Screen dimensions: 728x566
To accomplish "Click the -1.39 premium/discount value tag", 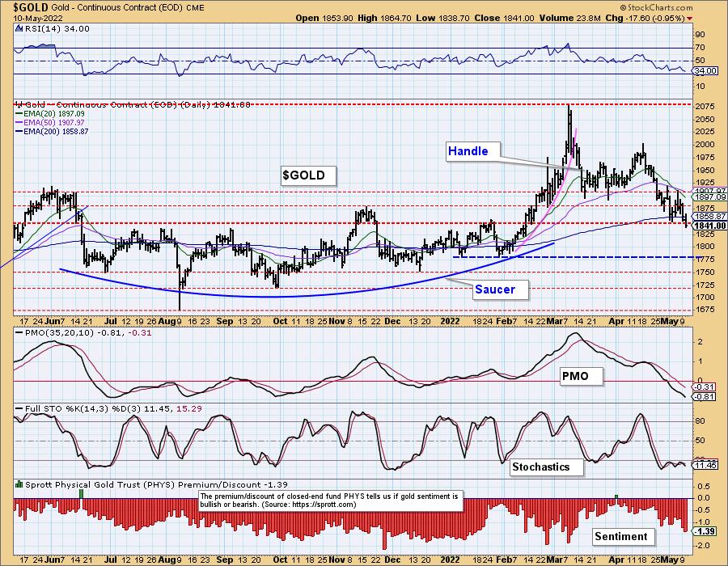I will (x=705, y=532).
